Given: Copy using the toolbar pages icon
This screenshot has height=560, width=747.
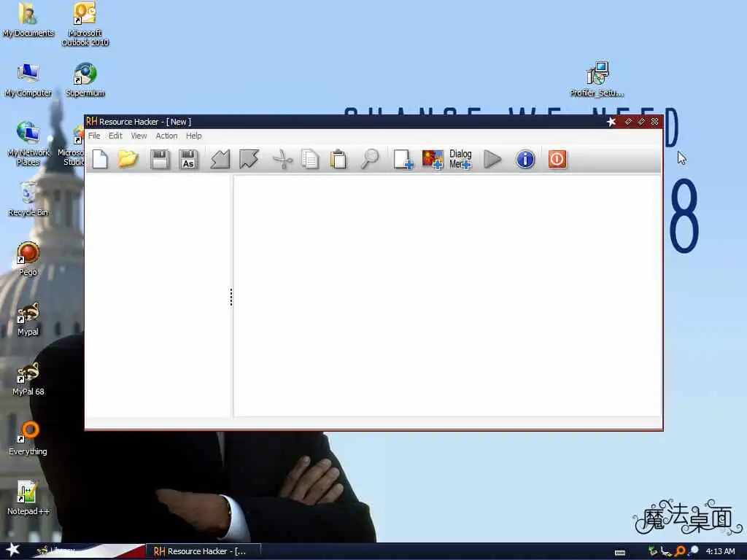Looking at the screenshot, I should [310, 159].
